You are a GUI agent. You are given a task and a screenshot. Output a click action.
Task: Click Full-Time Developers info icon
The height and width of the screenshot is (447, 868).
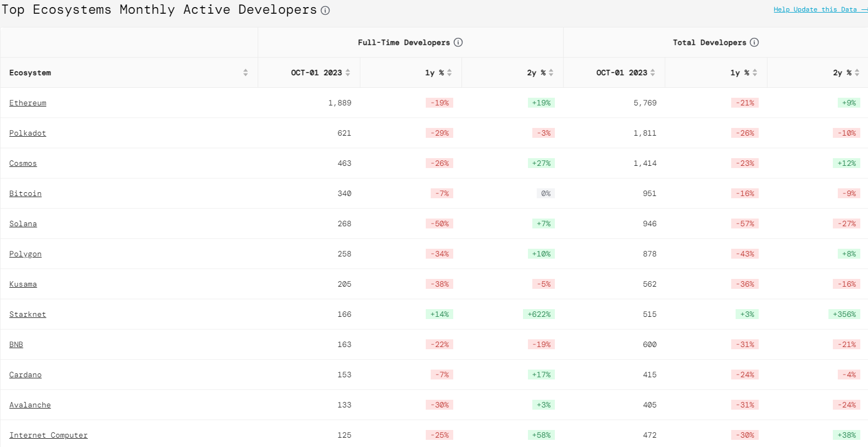pos(458,42)
